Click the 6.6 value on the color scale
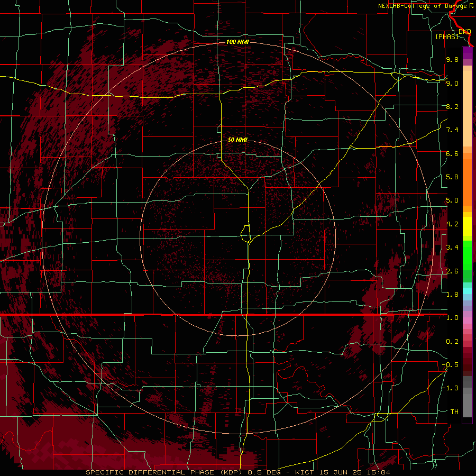The height and width of the screenshot is (476, 476). (x=452, y=153)
